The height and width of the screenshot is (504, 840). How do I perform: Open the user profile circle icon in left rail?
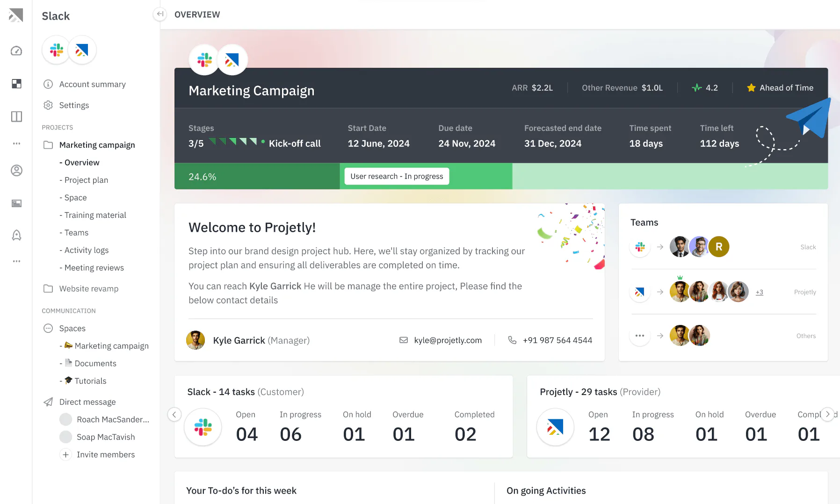pos(16,171)
